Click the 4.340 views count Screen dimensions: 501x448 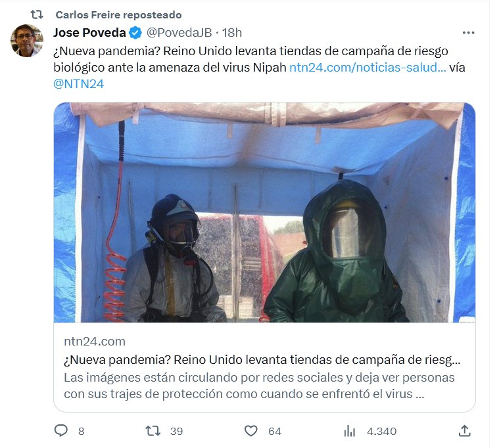point(381,431)
